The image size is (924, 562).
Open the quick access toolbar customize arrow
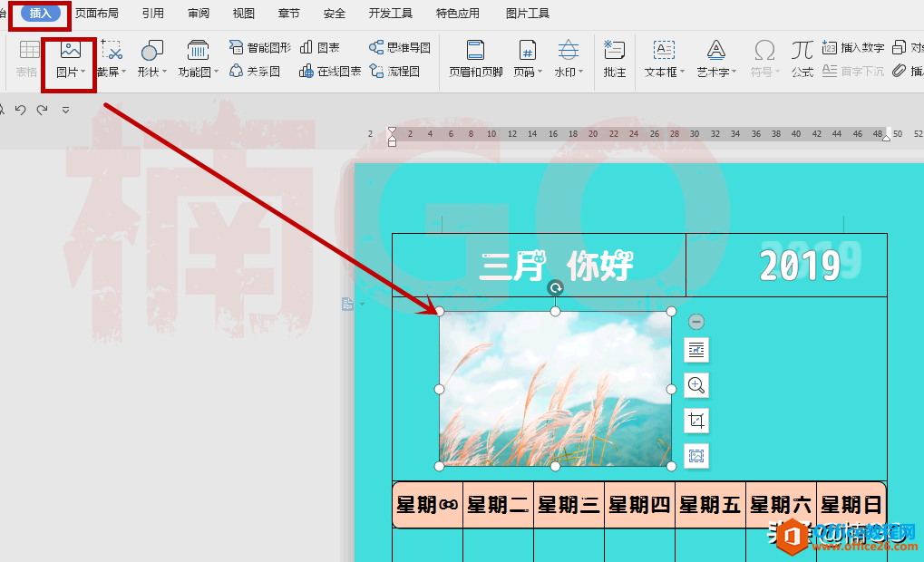[65, 110]
